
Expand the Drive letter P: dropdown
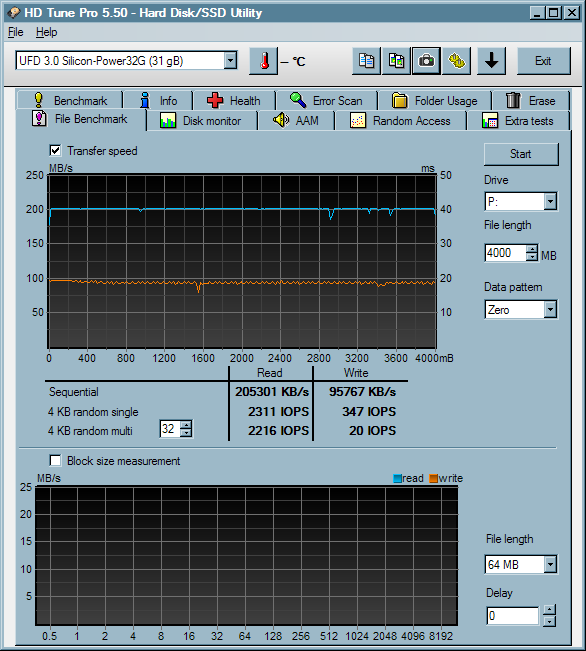[550, 202]
